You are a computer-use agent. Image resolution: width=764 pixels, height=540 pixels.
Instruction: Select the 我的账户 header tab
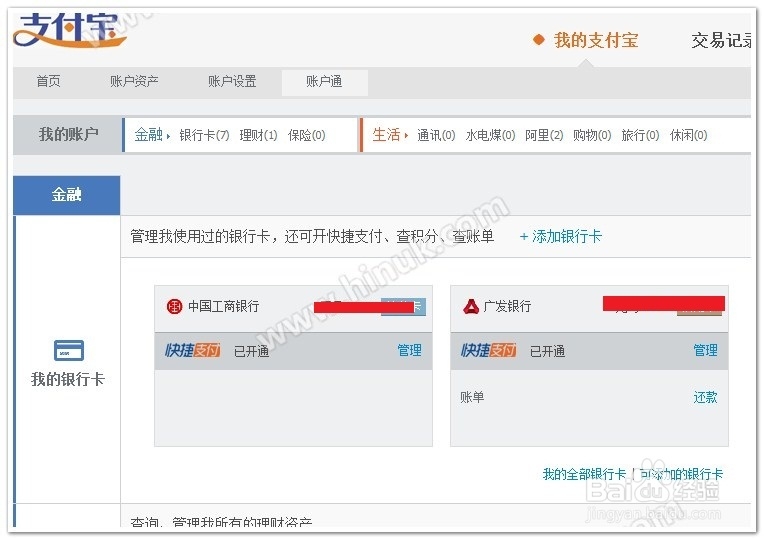(69, 134)
